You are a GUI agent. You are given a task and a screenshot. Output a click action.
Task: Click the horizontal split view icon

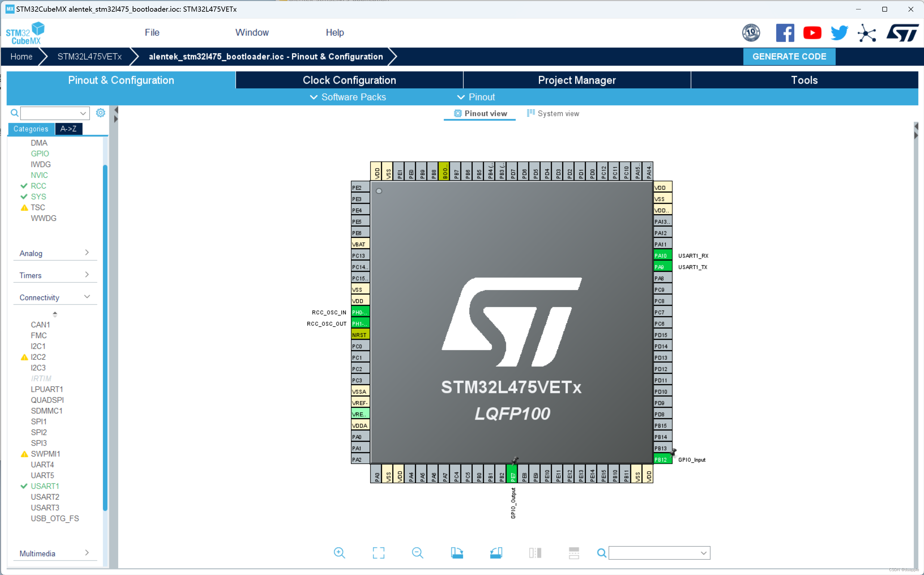coord(574,553)
